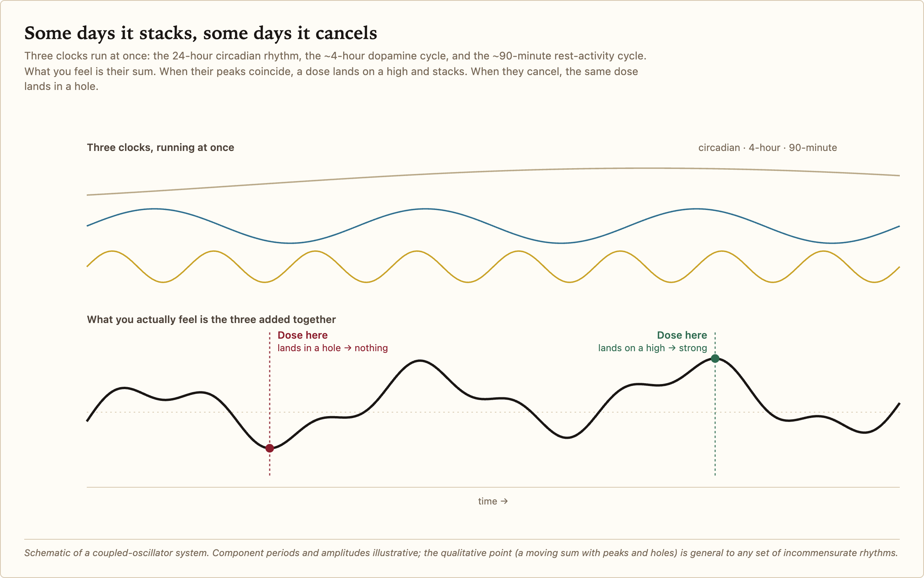Click the main title 'Some days it stacks'
Viewport: 924px width, 578px height.
[x=201, y=33]
